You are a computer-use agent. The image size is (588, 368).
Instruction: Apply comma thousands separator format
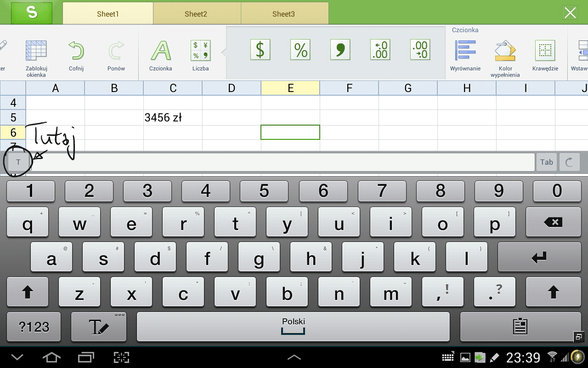coord(340,49)
